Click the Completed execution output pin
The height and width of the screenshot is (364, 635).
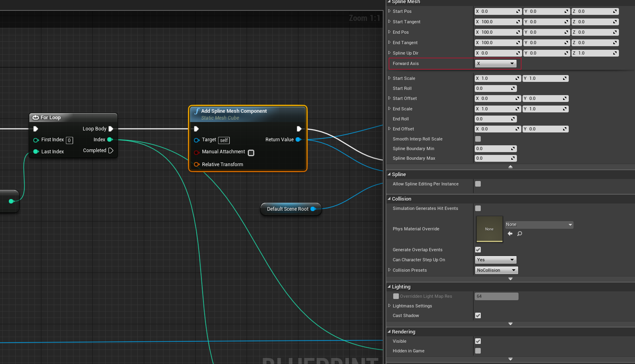click(x=111, y=150)
